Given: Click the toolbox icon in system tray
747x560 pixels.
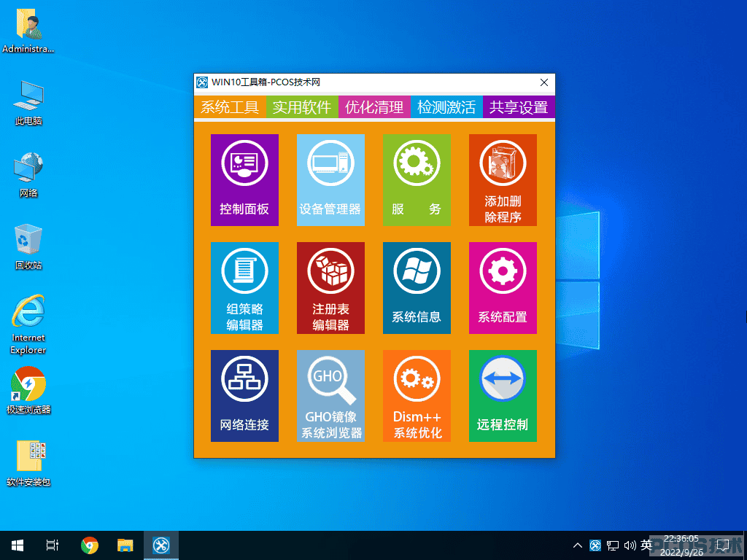Looking at the screenshot, I should point(595,545).
